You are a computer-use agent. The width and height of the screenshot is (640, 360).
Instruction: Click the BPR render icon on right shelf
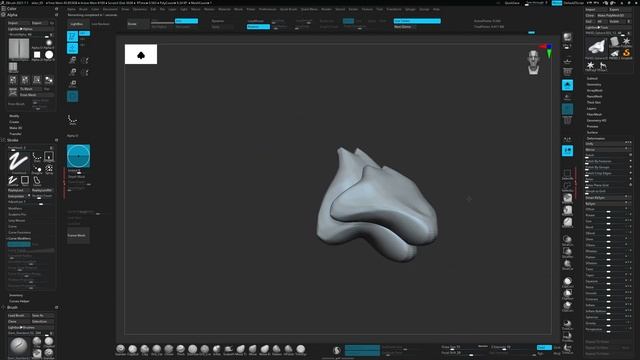click(567, 38)
